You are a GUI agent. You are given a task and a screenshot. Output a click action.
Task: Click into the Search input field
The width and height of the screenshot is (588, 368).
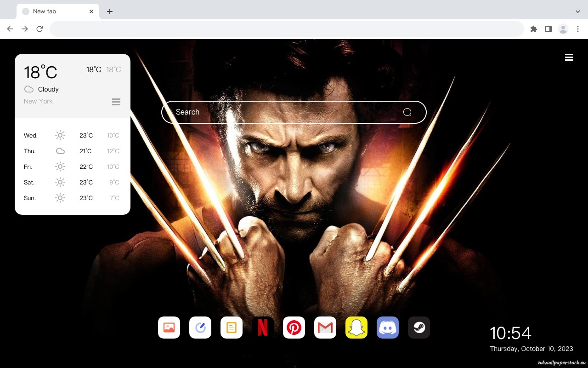click(294, 112)
